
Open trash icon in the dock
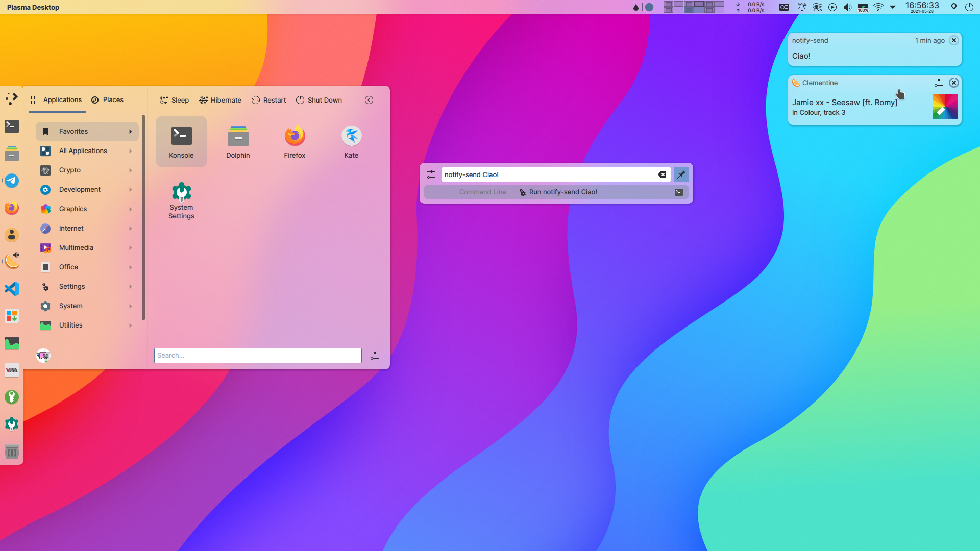pos(12,452)
